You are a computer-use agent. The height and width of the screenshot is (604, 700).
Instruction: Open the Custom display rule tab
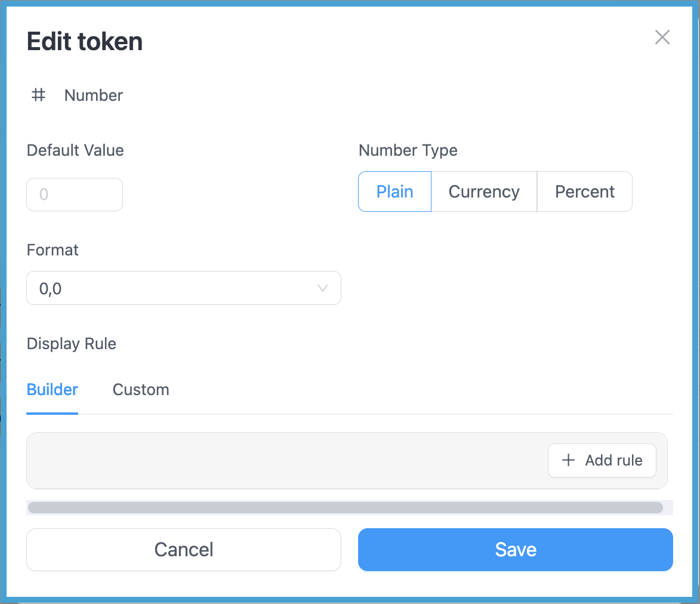coord(141,390)
